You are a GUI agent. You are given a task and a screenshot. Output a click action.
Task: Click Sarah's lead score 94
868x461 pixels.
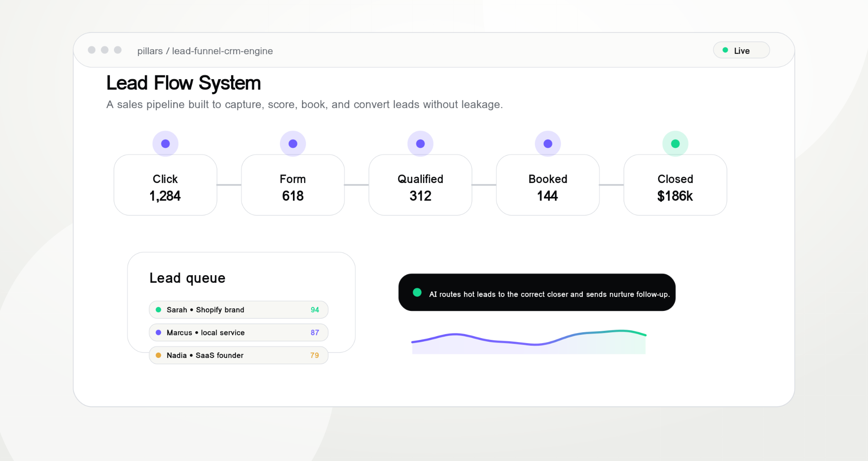point(315,310)
